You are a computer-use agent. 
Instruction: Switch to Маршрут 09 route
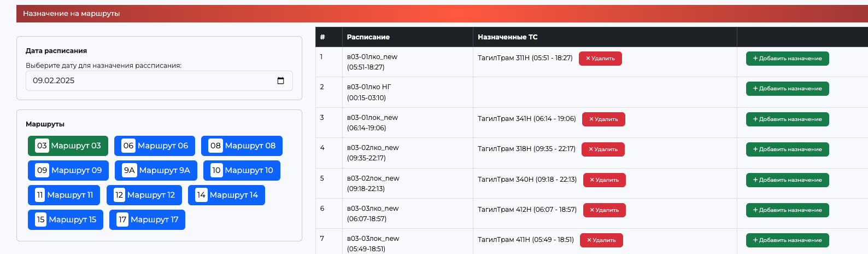click(x=68, y=170)
